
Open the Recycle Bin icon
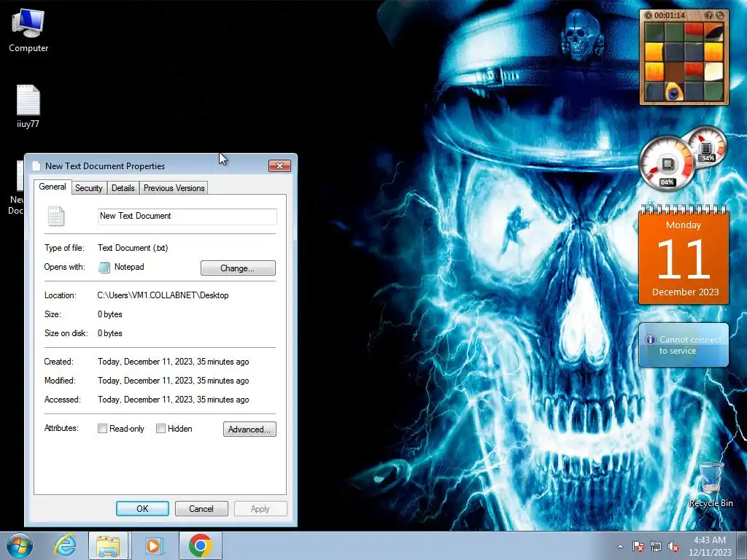(x=711, y=485)
